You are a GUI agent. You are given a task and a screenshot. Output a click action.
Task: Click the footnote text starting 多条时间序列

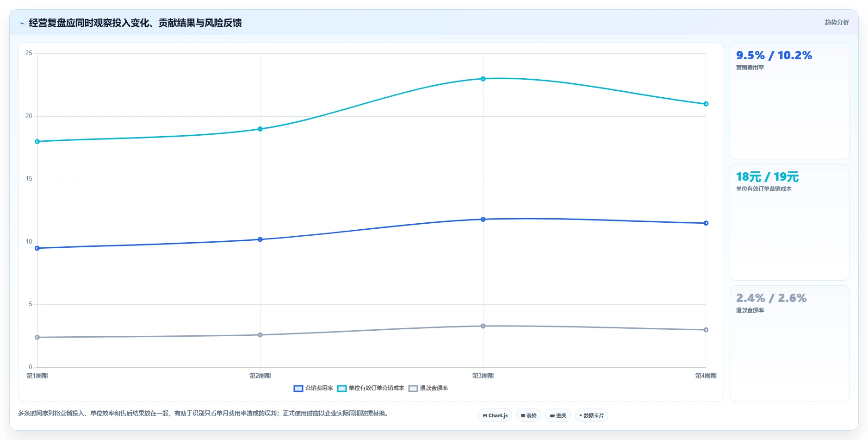(204, 414)
